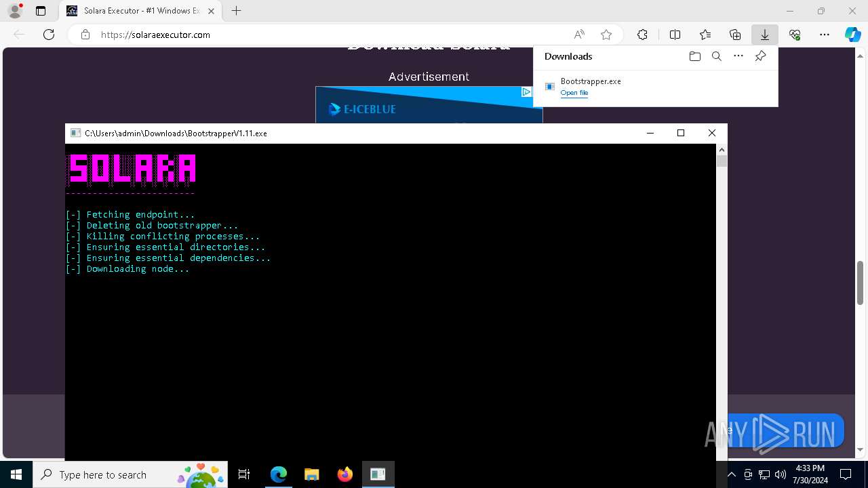Click 'Downloading node...' console line
The image size is (868, 488).
127,269
